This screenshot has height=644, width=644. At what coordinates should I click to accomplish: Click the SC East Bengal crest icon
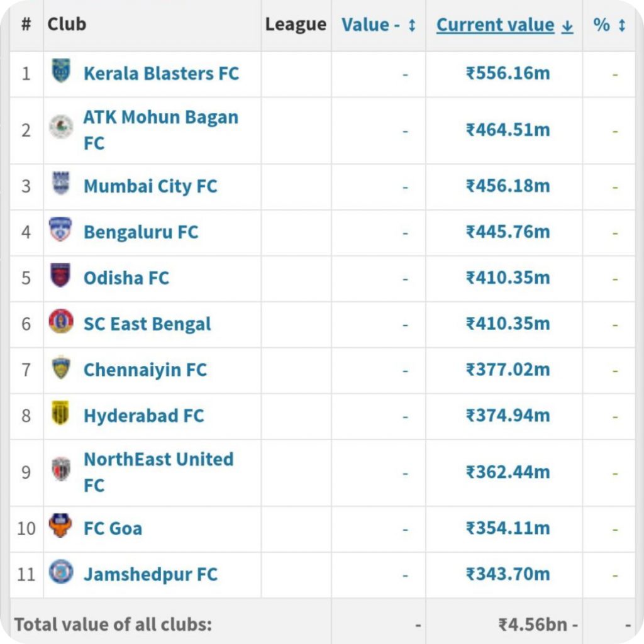(x=61, y=321)
